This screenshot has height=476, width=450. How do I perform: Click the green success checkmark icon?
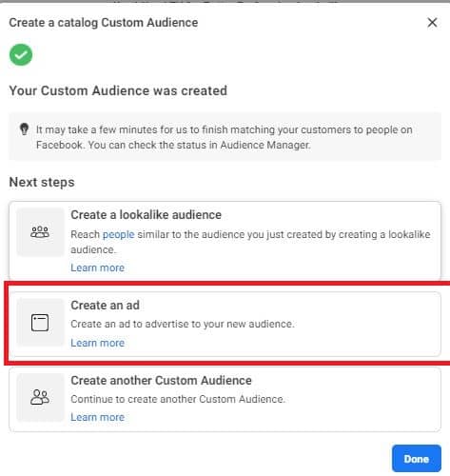[x=21, y=55]
